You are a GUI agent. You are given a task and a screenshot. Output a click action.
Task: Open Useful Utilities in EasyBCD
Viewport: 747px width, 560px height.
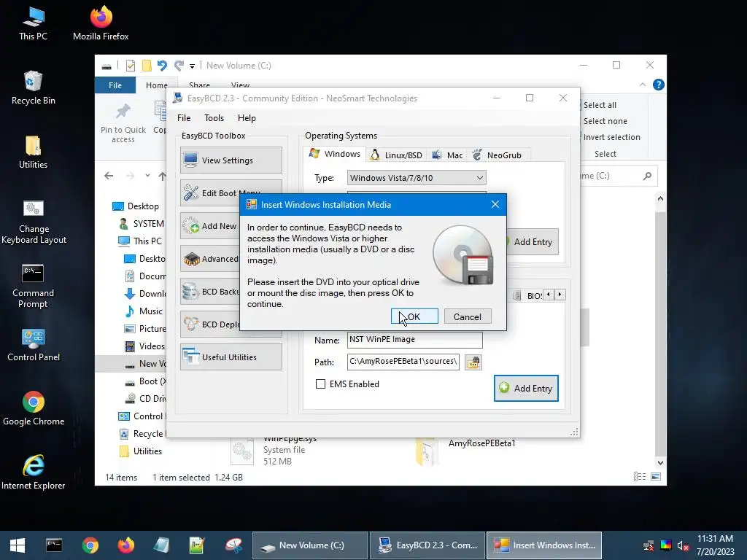231,357
